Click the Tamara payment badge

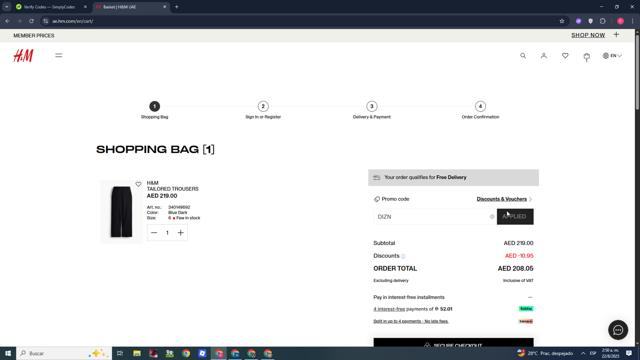(x=526, y=321)
